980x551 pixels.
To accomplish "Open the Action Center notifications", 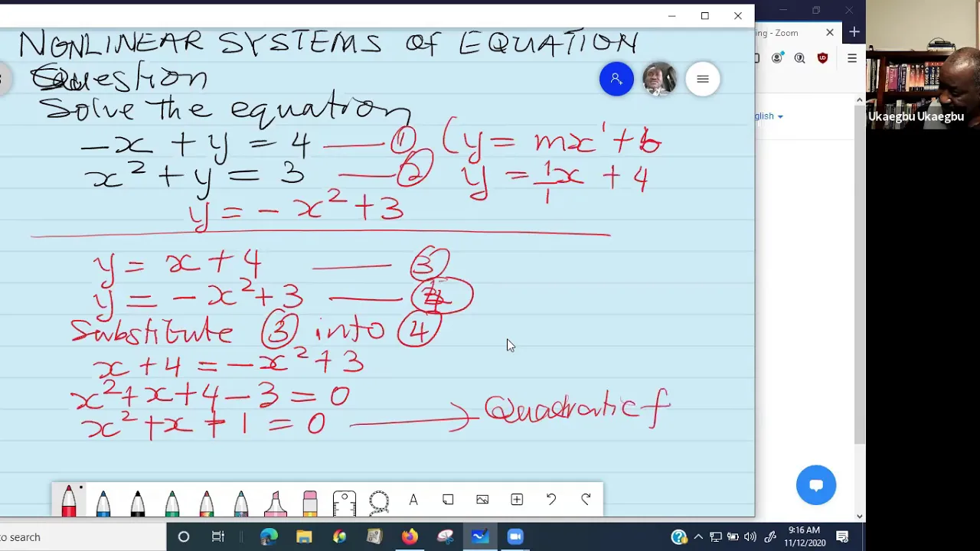I will click(x=842, y=537).
